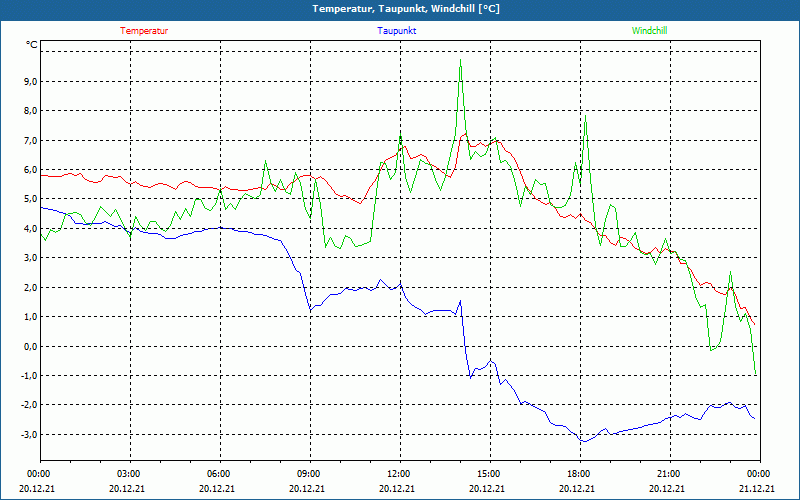
Task: Select the 18:00 time axis label
Action: pos(578,474)
